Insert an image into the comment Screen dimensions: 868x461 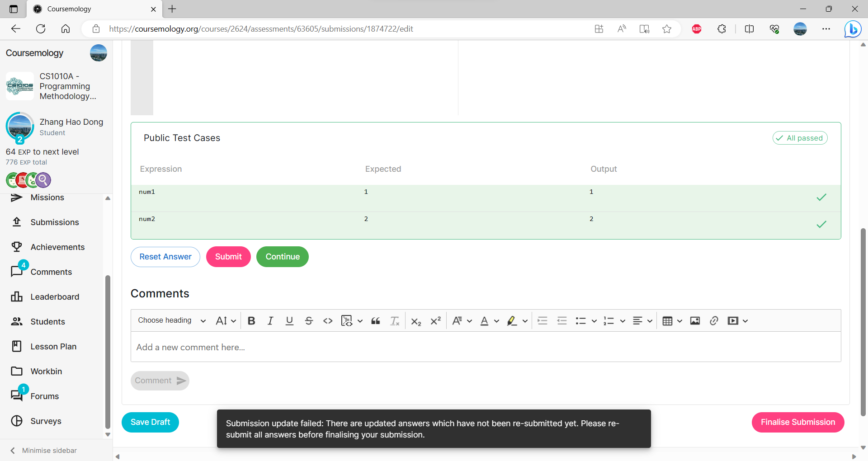pyautogui.click(x=695, y=320)
